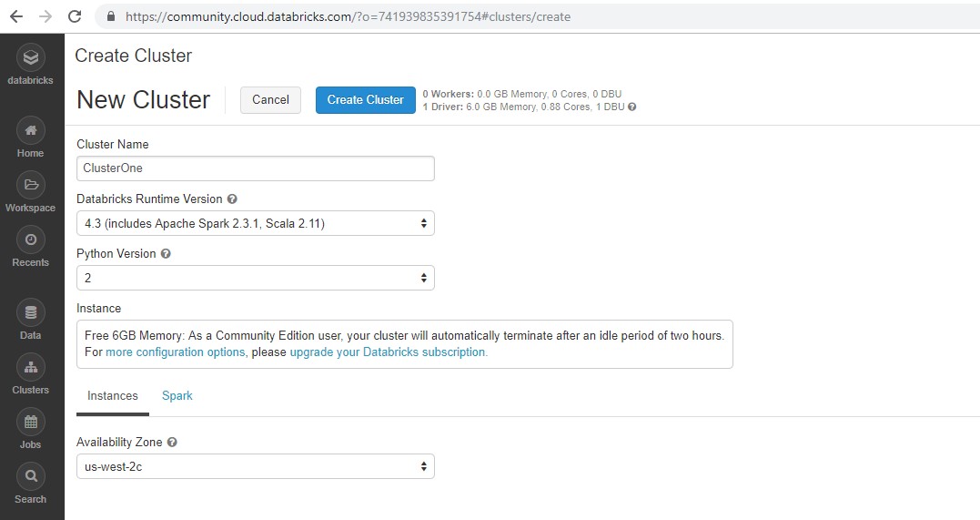The height and width of the screenshot is (520, 980).
Task: Open the Python Version dropdown
Action: [x=255, y=278]
